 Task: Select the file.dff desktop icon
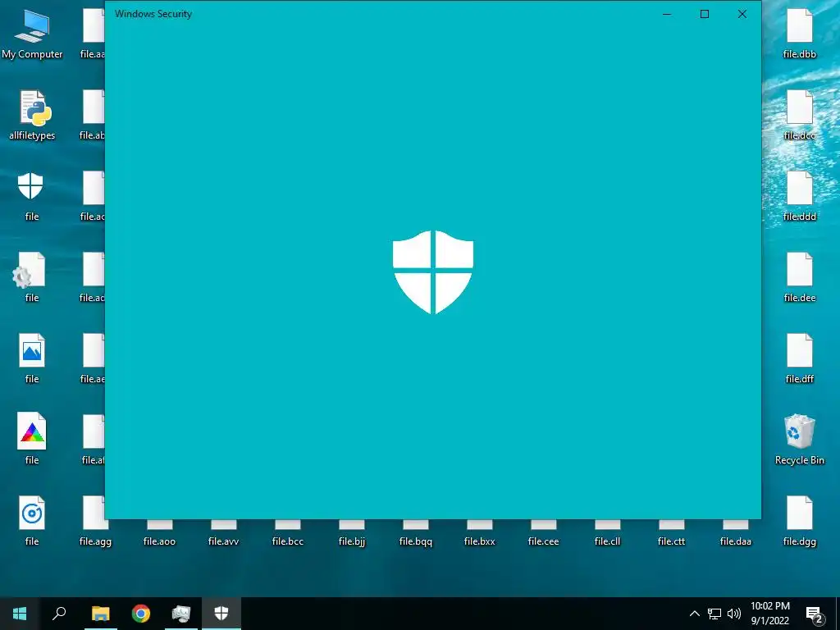click(x=799, y=358)
